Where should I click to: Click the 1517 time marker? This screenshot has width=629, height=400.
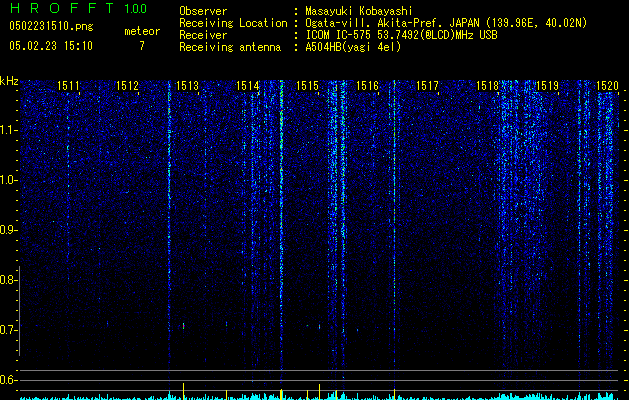click(427, 86)
